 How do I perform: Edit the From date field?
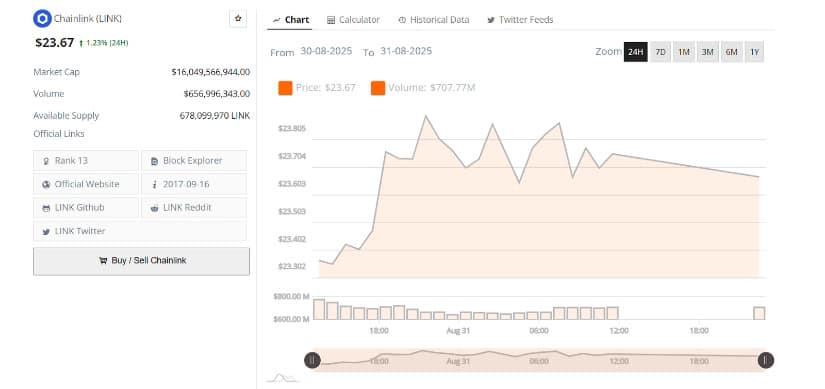click(327, 51)
